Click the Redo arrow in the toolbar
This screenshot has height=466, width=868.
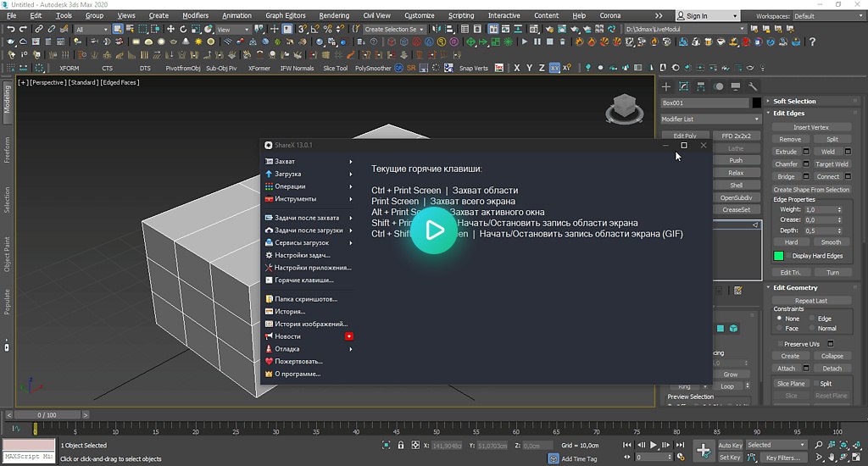click(23, 29)
